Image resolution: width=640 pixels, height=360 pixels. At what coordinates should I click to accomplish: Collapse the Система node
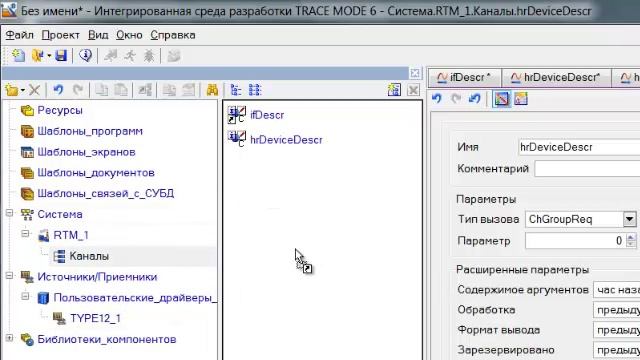[x=9, y=213]
